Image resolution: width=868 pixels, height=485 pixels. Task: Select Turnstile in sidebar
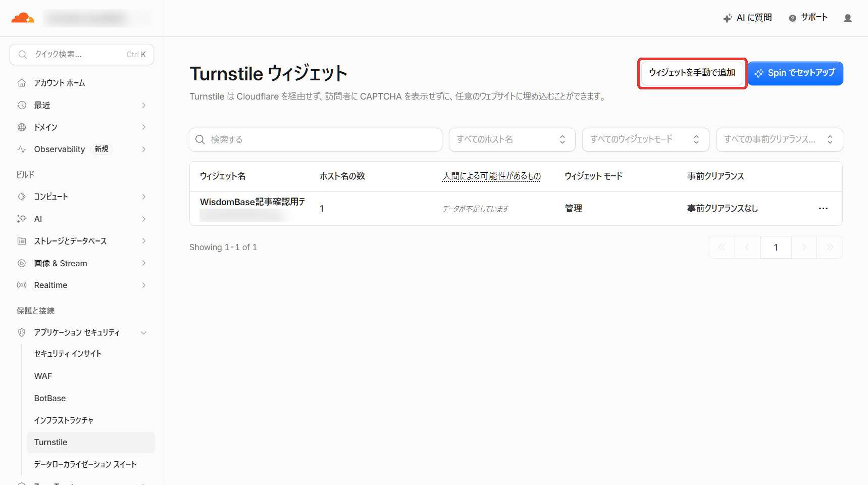pos(91,442)
